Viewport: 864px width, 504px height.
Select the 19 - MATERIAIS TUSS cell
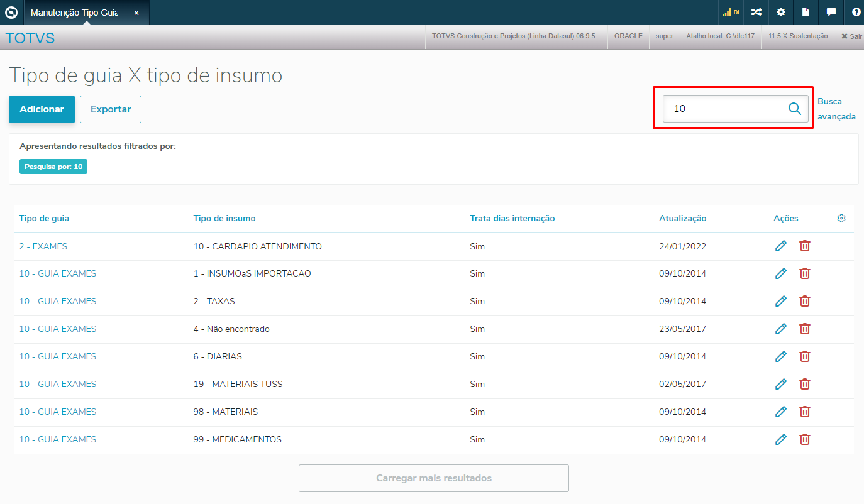[x=238, y=384]
